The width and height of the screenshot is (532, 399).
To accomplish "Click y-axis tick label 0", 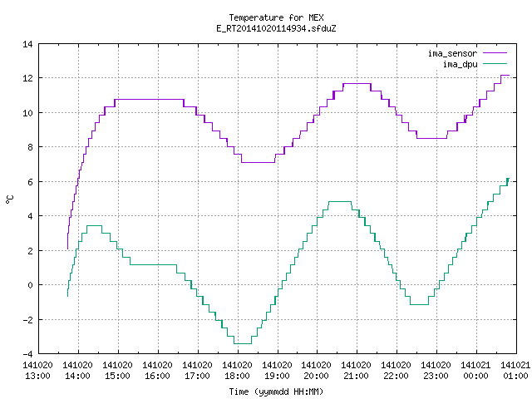I will pos(31,285).
